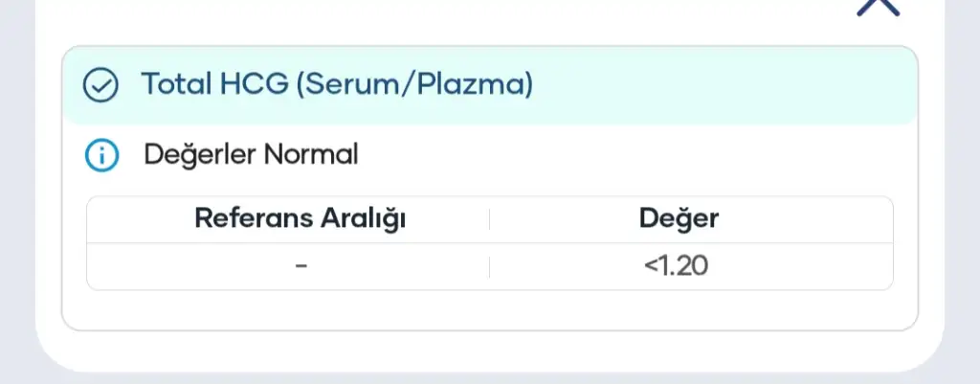Close the test result panel
Screen dimensions: 980x384
coord(877,7)
